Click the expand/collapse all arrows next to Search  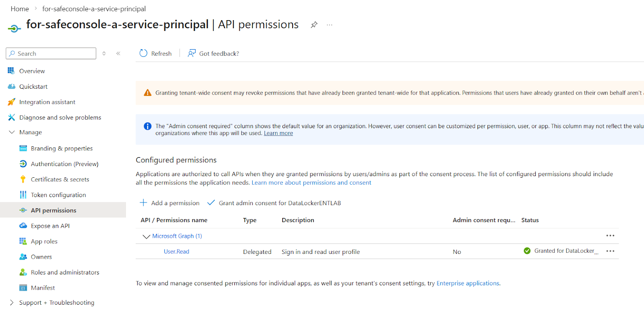click(104, 53)
